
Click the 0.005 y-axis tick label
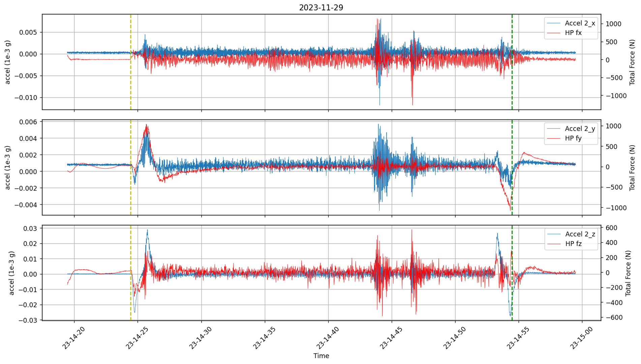pyautogui.click(x=28, y=32)
